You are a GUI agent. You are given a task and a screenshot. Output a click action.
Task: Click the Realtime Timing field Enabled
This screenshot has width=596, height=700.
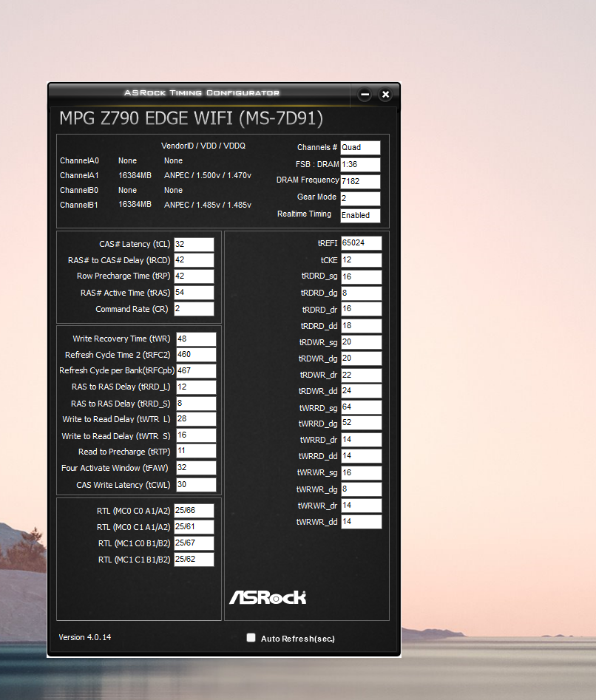[360, 216]
